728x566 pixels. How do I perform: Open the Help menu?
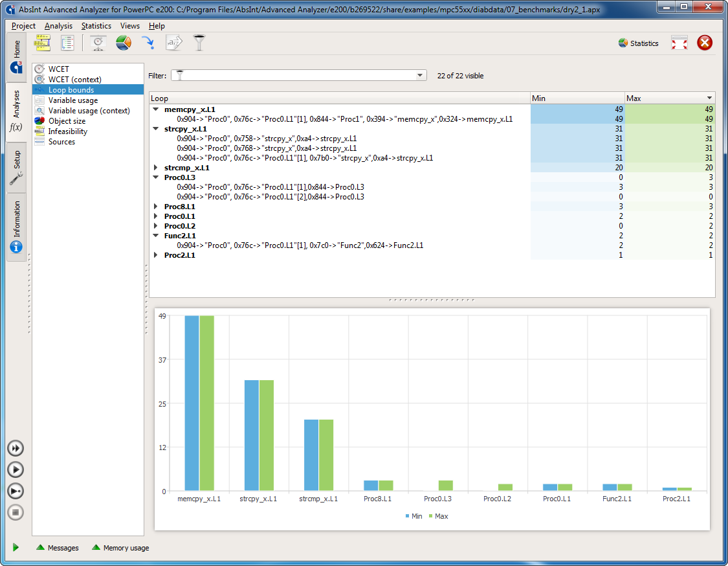(x=157, y=26)
